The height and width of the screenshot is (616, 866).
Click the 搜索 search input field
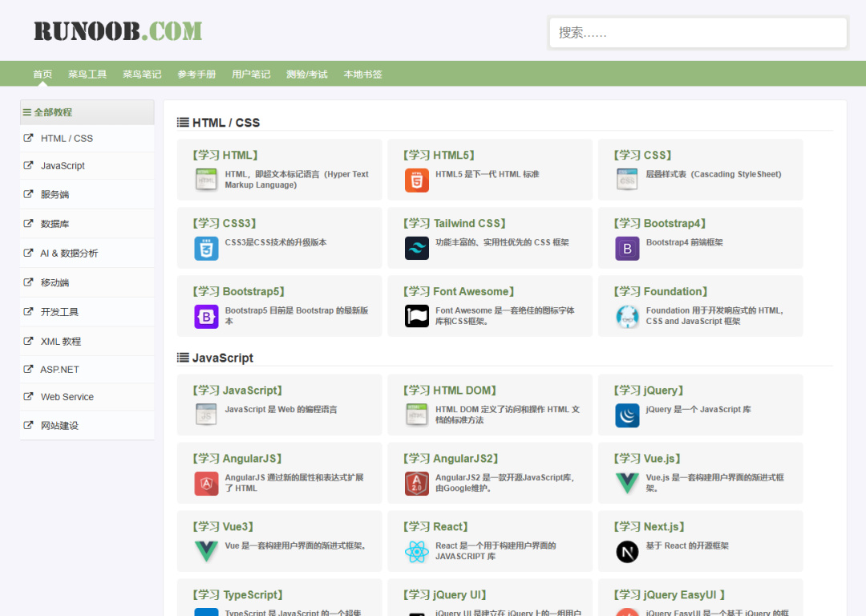698,33
